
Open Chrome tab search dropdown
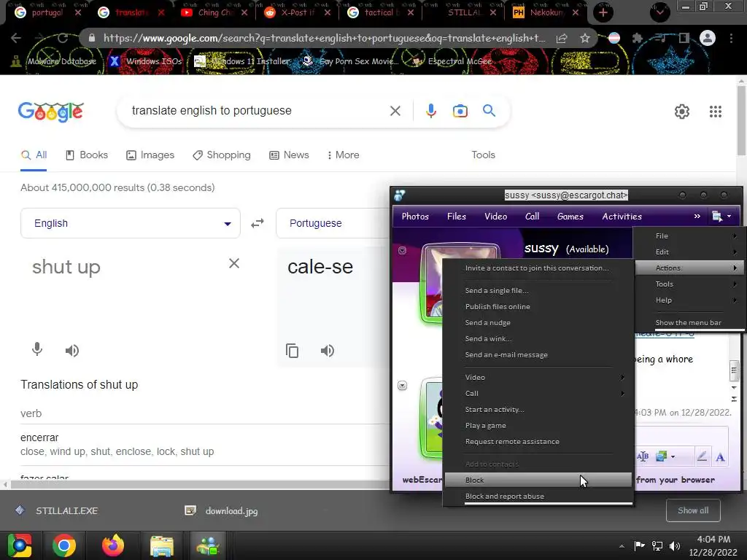659,12
